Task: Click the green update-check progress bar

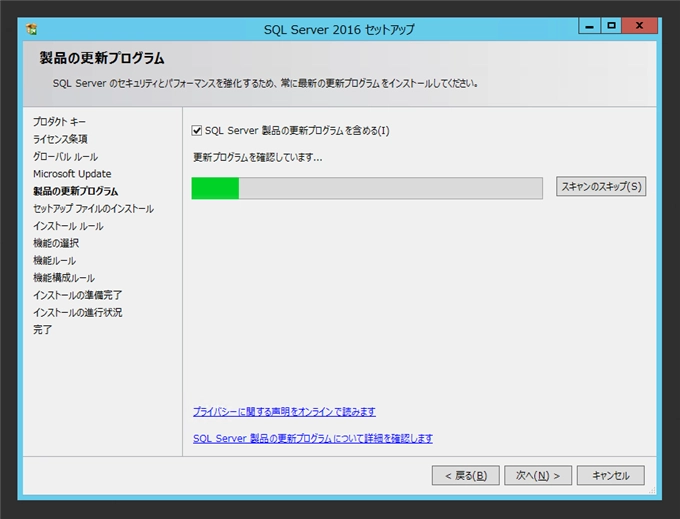Action: pos(367,188)
